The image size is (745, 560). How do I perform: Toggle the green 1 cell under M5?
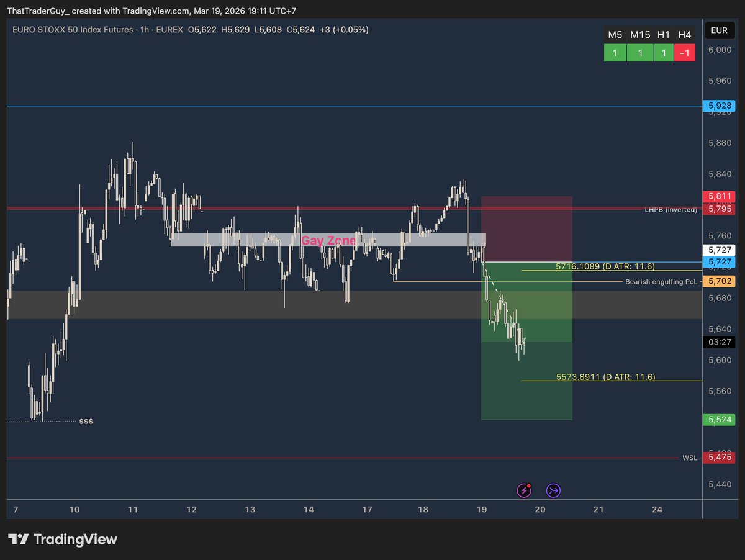point(615,53)
